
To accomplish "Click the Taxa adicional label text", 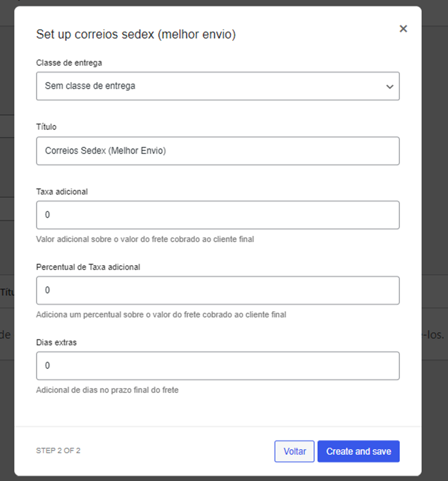I will 62,192.
